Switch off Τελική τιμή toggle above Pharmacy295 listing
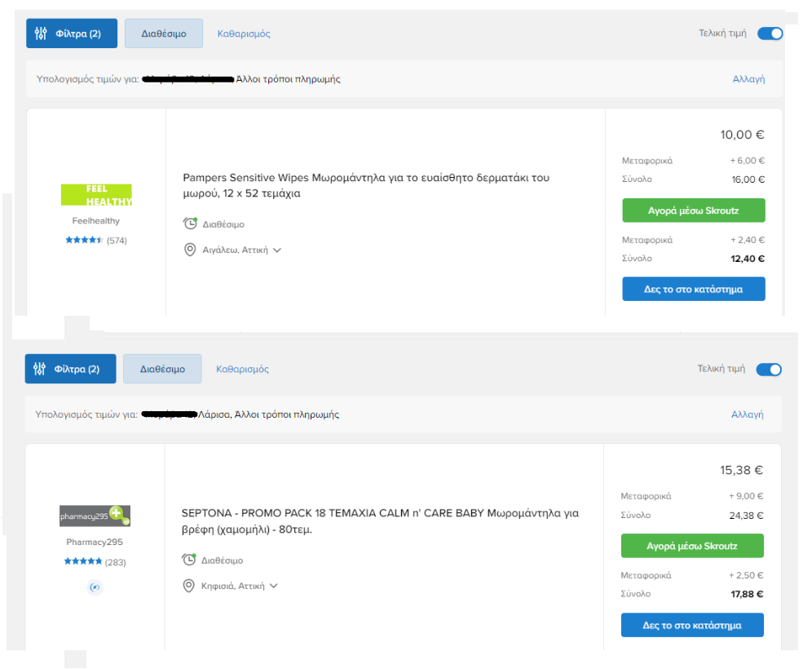 click(x=769, y=370)
